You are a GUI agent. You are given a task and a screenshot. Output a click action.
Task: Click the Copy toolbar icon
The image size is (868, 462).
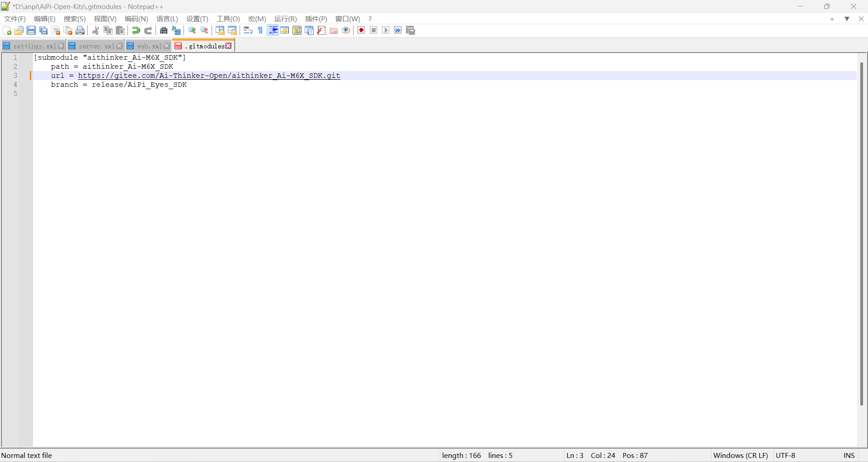click(x=108, y=30)
